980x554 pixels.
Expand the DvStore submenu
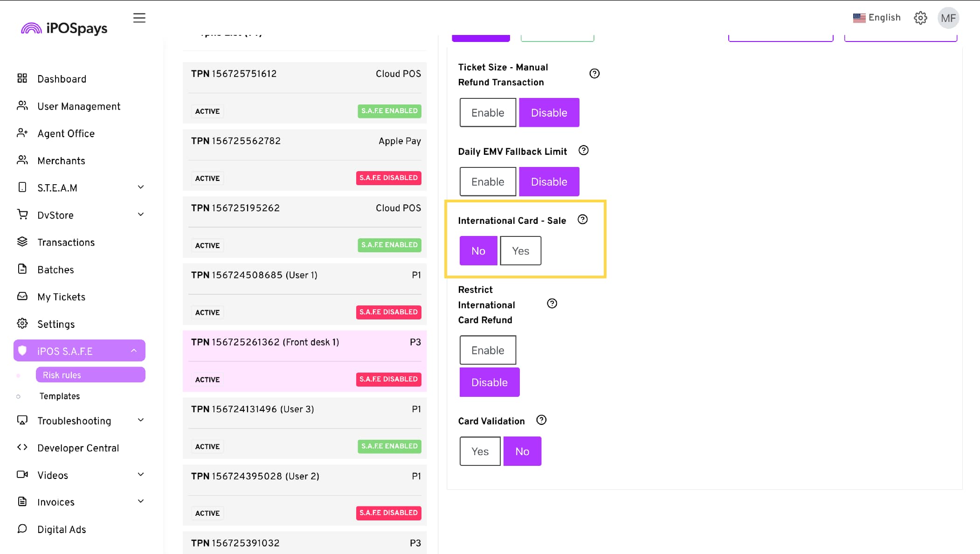pyautogui.click(x=141, y=215)
